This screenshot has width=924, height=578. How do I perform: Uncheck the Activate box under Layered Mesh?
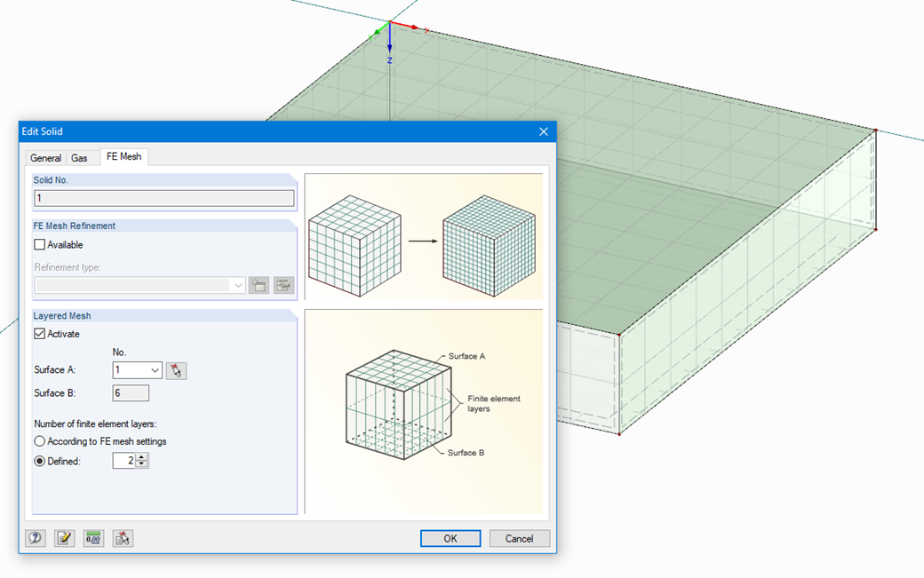click(39, 333)
